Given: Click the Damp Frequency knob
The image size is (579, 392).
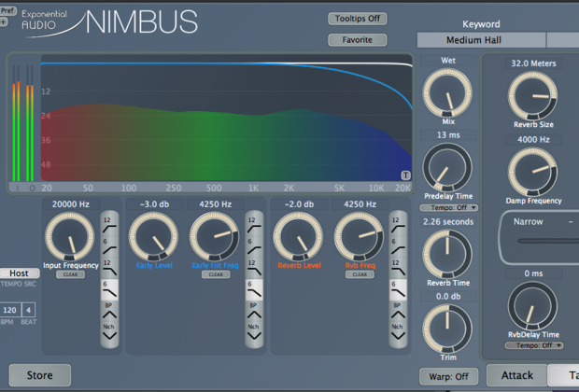Looking at the screenshot, I should 533,172.
